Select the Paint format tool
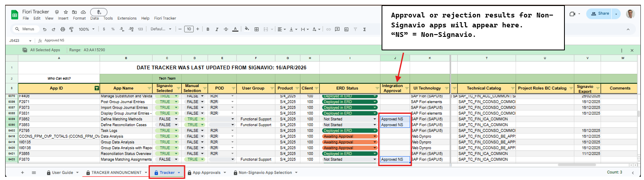 tap(72, 29)
